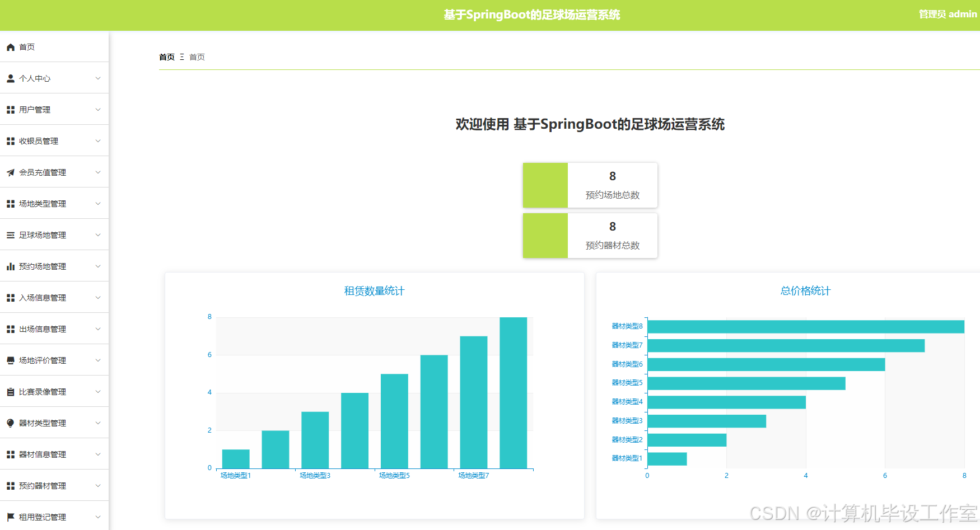Screen dimensions: 980x530
Task: Expand the 场地评价管理 chevron
Action: 98,360
